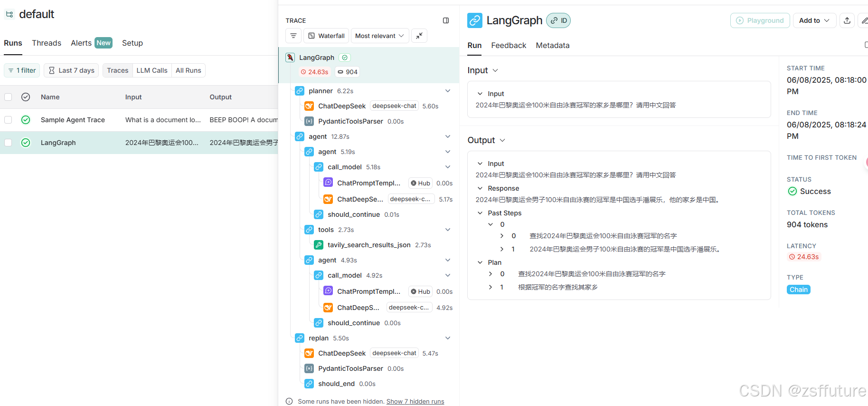The image size is (868, 406).
Task: Click the call_model 4.92s chain icon
Action: pos(319,275)
